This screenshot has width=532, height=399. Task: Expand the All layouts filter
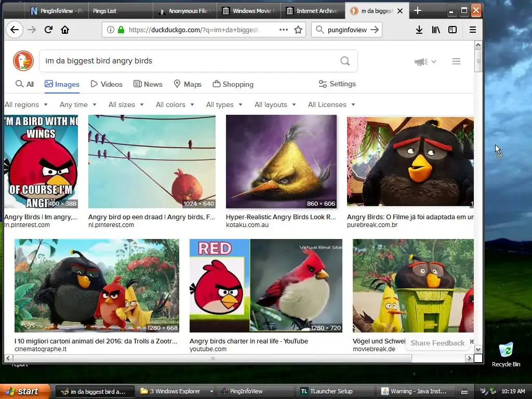(x=275, y=104)
